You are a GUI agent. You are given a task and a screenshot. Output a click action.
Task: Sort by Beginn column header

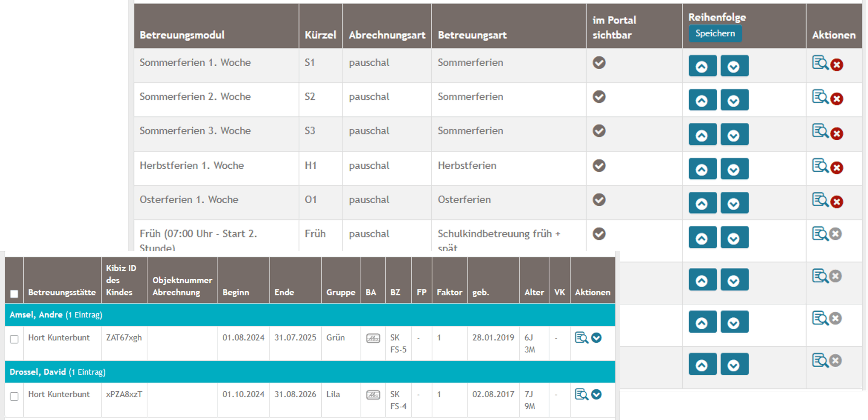point(235,292)
